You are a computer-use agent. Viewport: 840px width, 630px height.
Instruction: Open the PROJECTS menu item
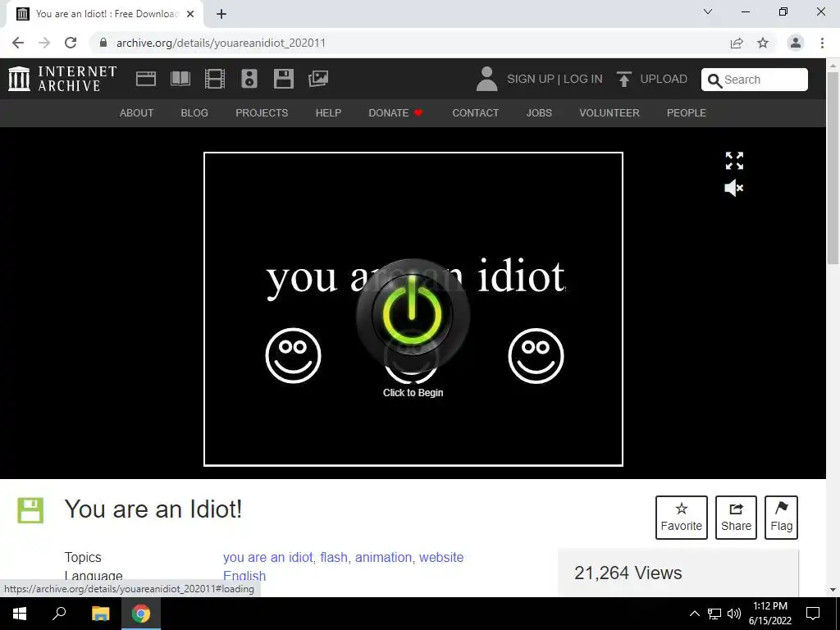pos(262,113)
